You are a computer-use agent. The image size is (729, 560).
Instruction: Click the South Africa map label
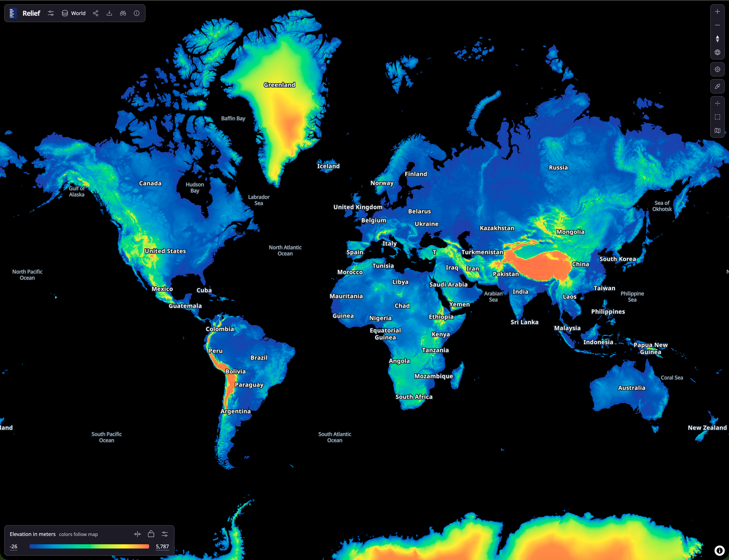[x=414, y=397]
